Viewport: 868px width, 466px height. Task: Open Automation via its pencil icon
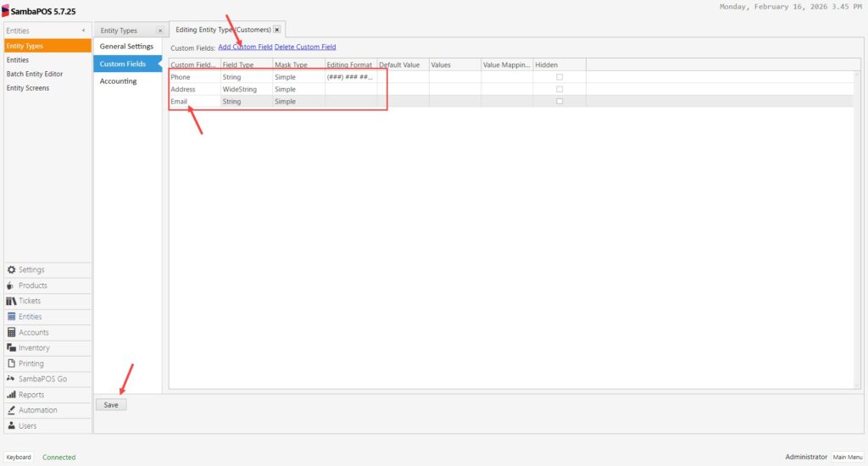(x=12, y=410)
